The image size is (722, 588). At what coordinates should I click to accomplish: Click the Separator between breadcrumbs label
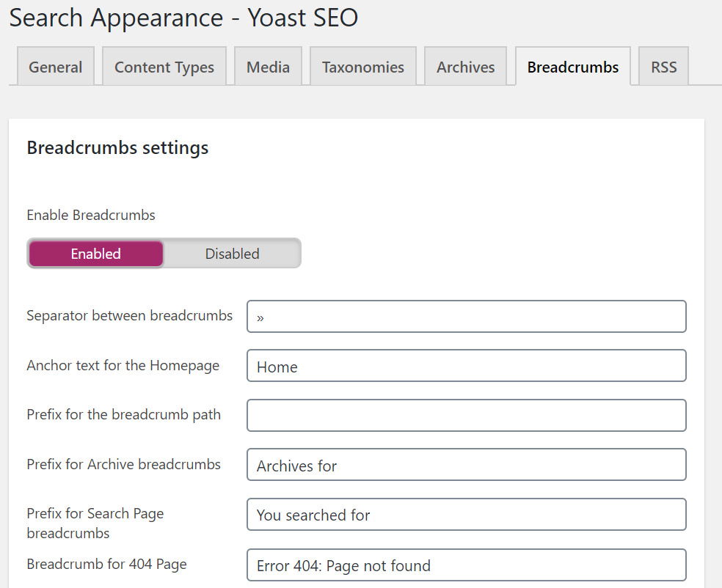pos(129,315)
